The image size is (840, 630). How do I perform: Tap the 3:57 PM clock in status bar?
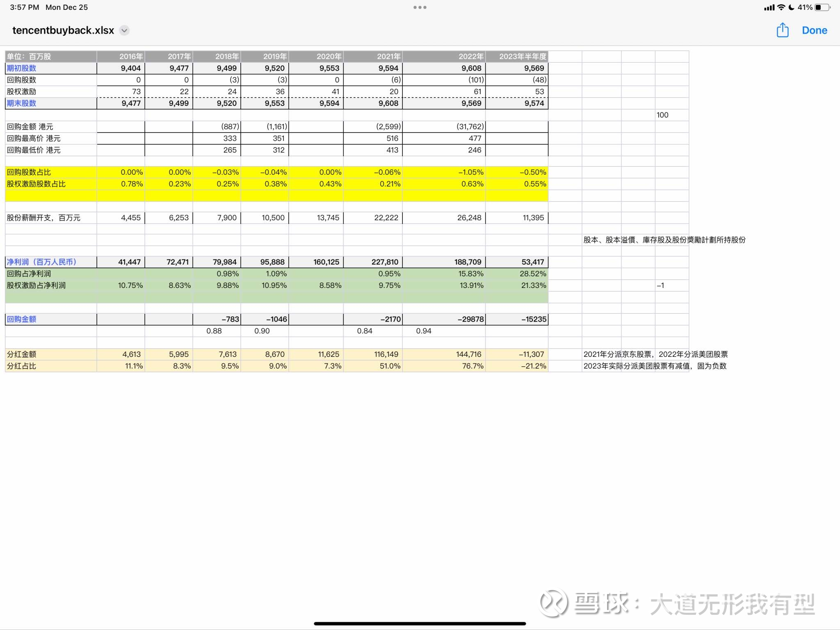[25, 7]
